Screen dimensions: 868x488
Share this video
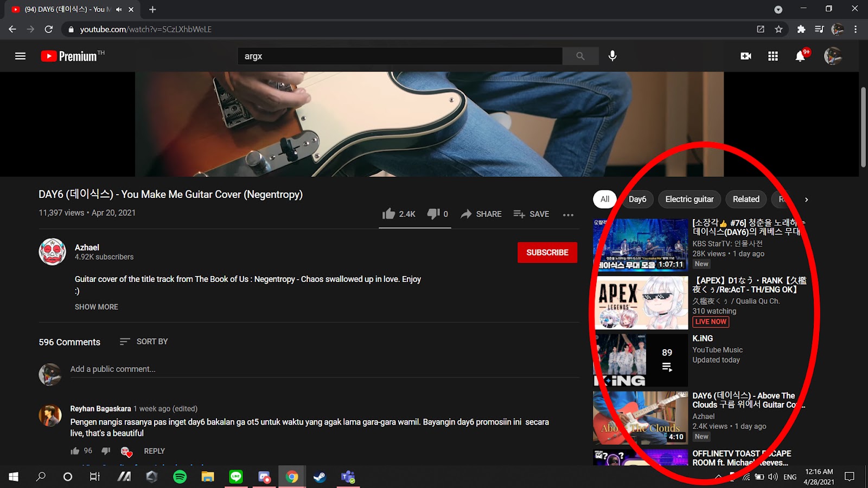[481, 214]
